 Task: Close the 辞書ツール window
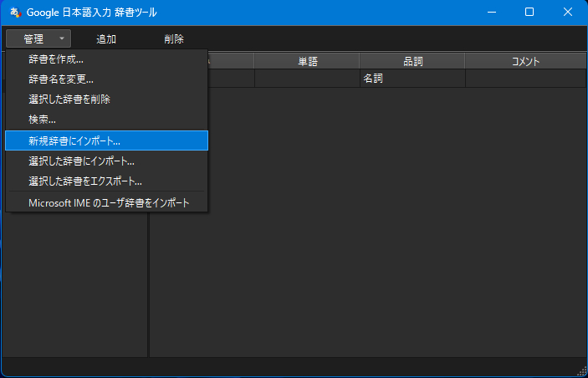[x=567, y=13]
